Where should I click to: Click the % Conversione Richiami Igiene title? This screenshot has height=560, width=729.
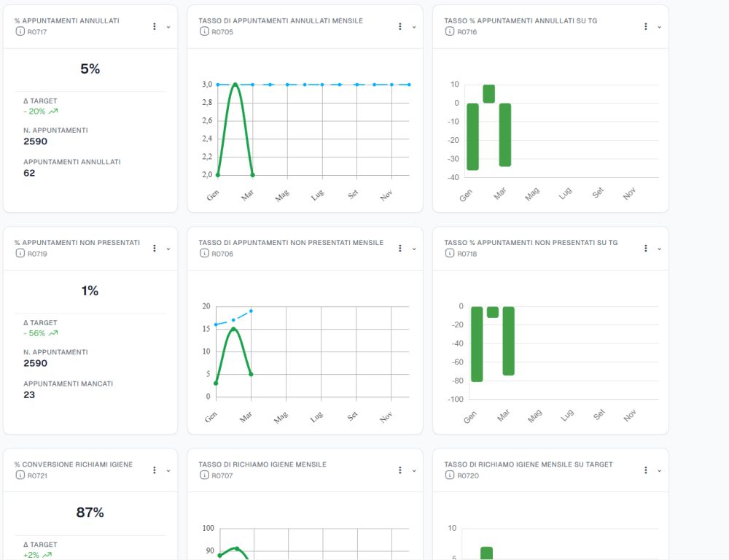(x=74, y=464)
